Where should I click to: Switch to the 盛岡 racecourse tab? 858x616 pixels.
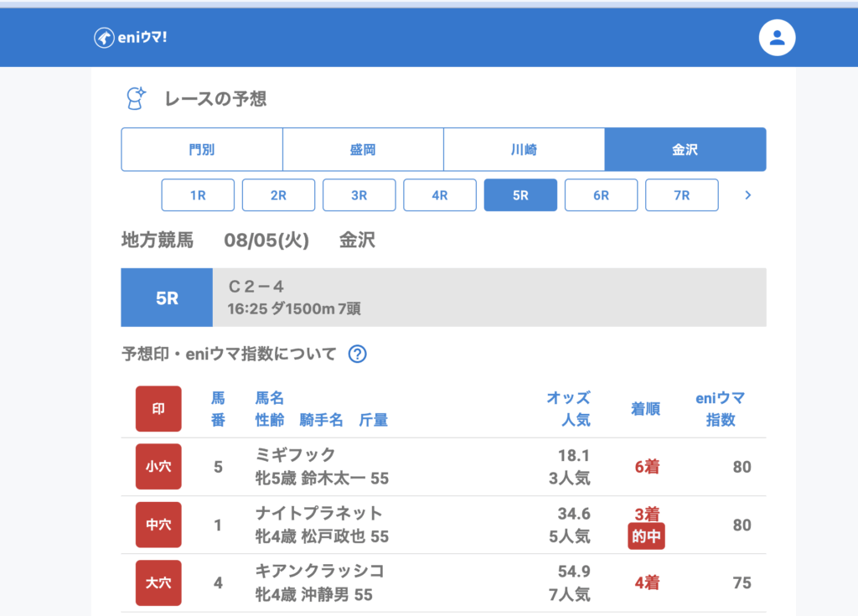(363, 150)
